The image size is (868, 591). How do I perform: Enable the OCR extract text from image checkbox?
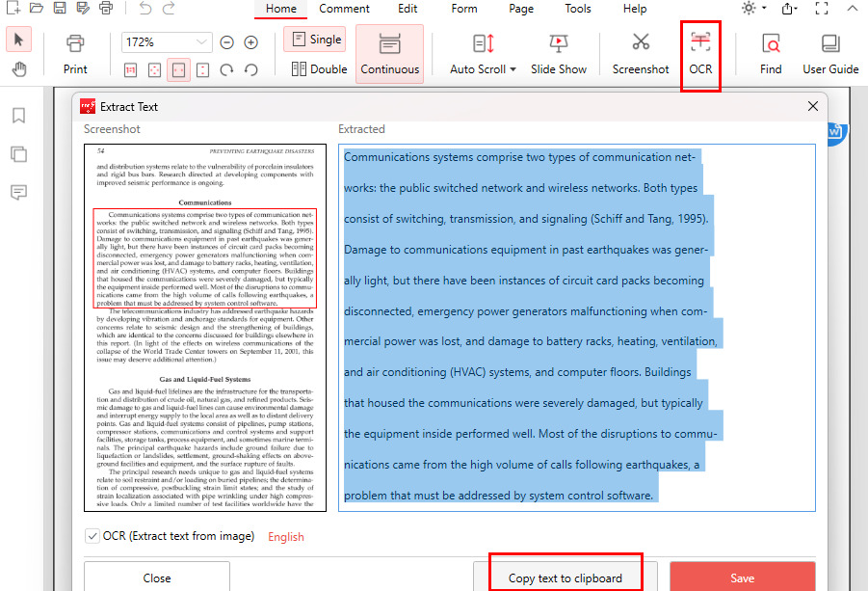[92, 537]
